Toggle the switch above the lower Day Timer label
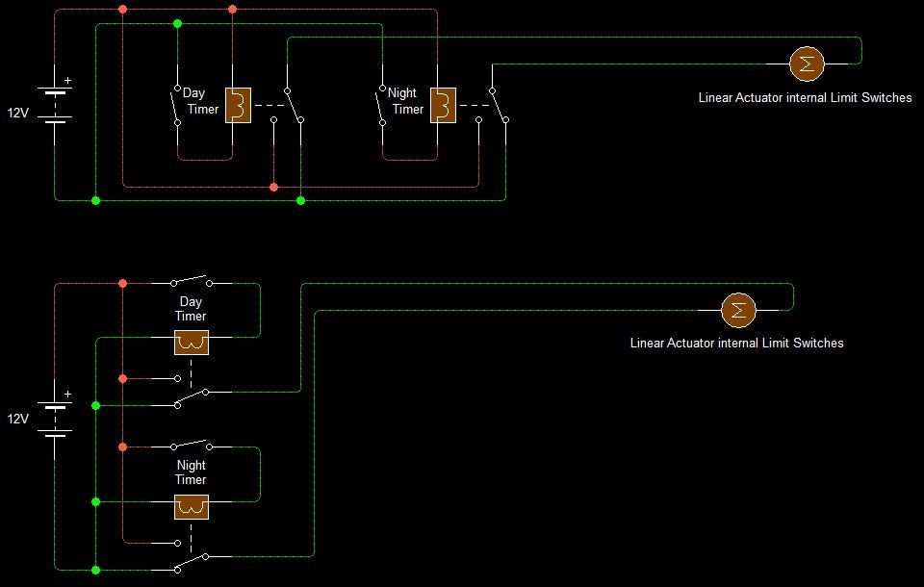This screenshot has height=587, width=924. (x=191, y=282)
